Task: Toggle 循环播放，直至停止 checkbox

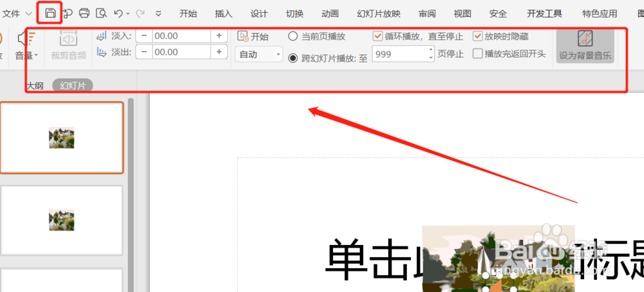Action: pyautogui.click(x=377, y=36)
